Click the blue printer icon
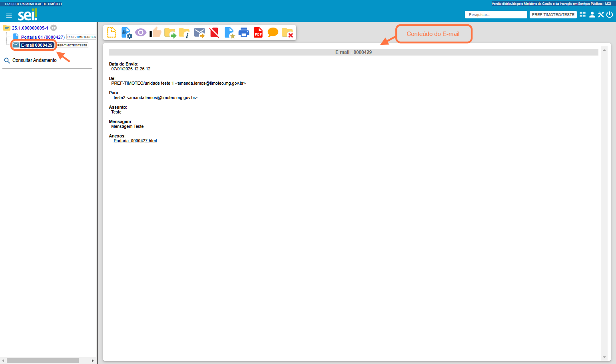The height and width of the screenshot is (364, 616). point(244,33)
